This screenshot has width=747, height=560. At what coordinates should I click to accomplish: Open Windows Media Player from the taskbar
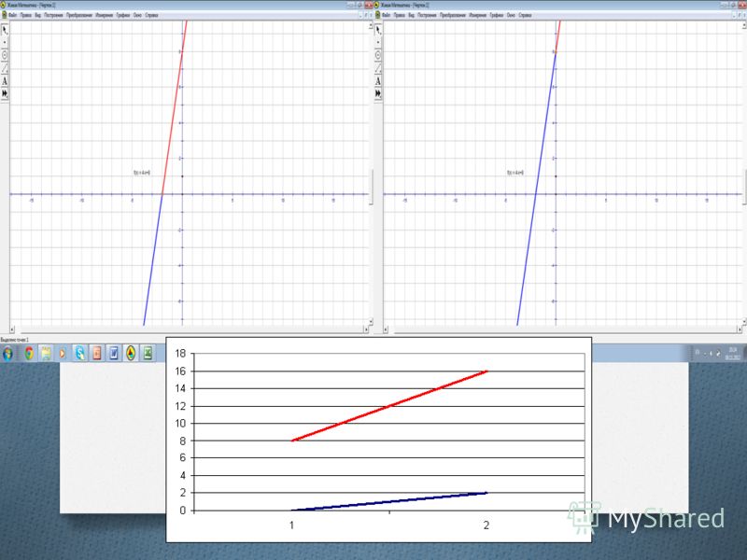click(63, 354)
